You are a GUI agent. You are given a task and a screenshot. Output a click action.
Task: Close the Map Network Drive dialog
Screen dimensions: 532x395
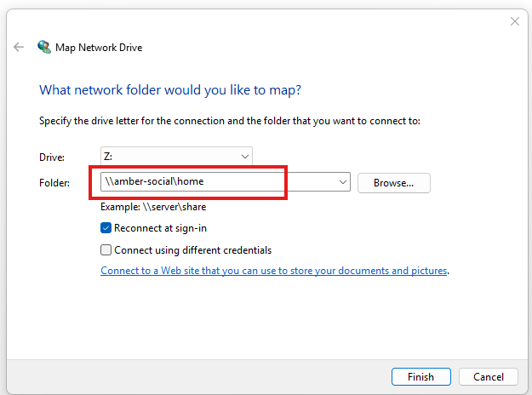[515, 21]
